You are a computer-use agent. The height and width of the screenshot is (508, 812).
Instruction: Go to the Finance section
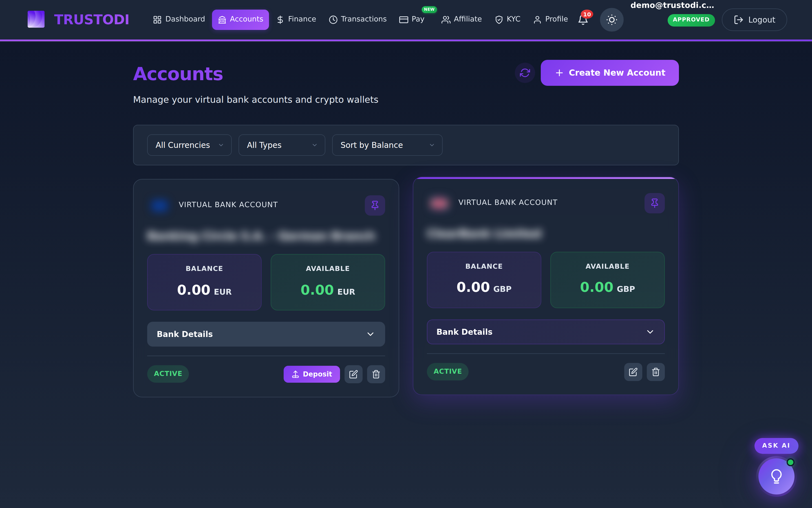(296, 19)
